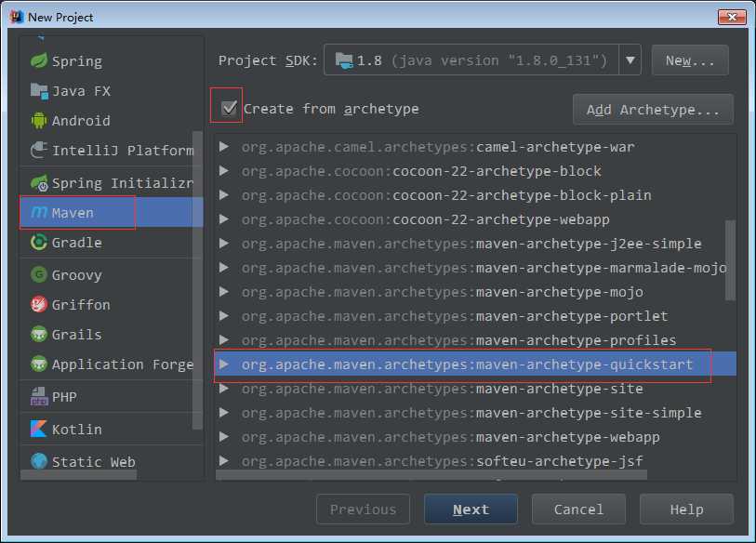This screenshot has height=543, width=756.
Task: Select Kotlin project type
Action: (x=106, y=430)
